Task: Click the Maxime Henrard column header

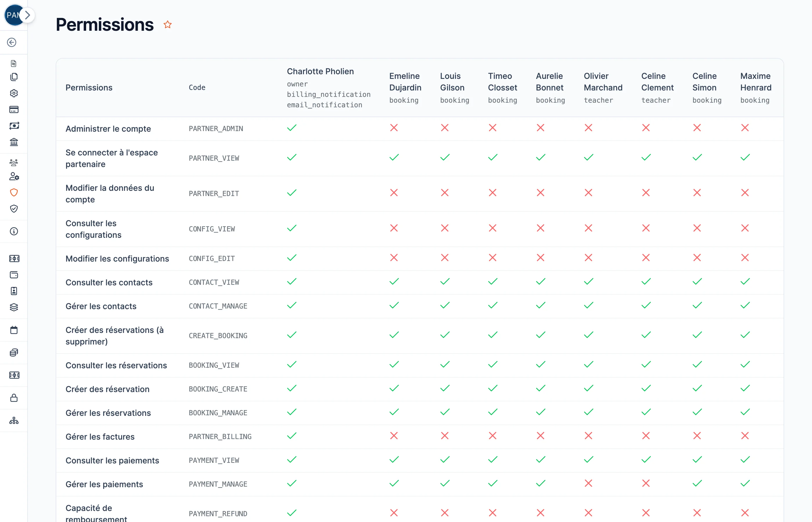Action: (755, 88)
